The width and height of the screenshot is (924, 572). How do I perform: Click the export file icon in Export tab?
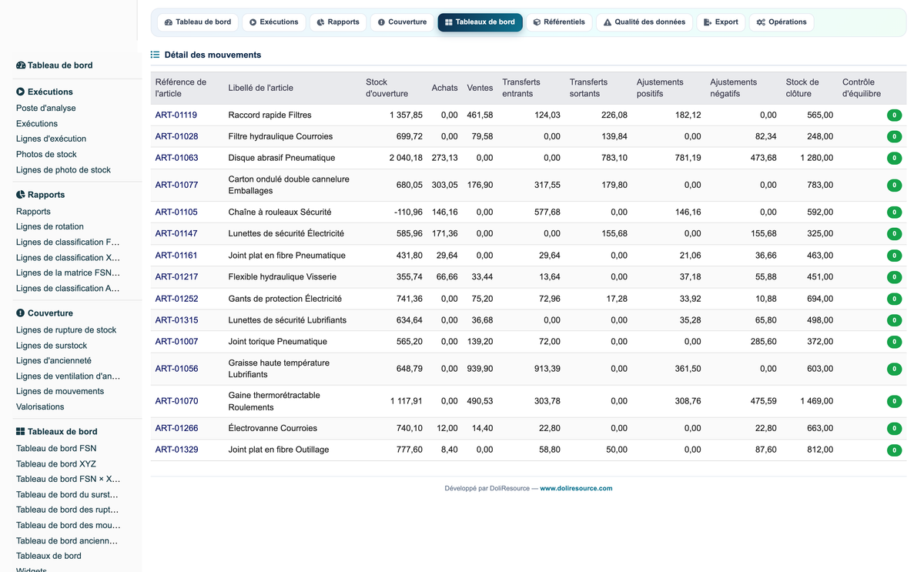708,22
